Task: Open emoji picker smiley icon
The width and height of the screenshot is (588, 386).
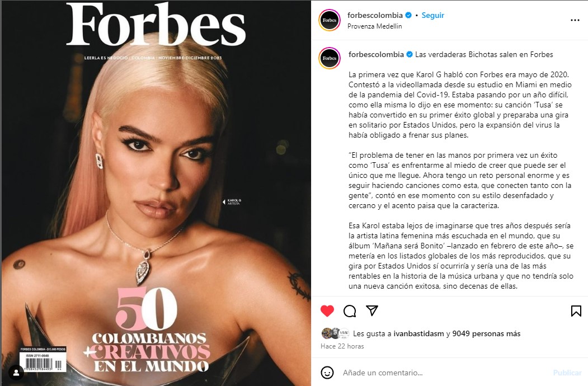Action: (x=327, y=373)
